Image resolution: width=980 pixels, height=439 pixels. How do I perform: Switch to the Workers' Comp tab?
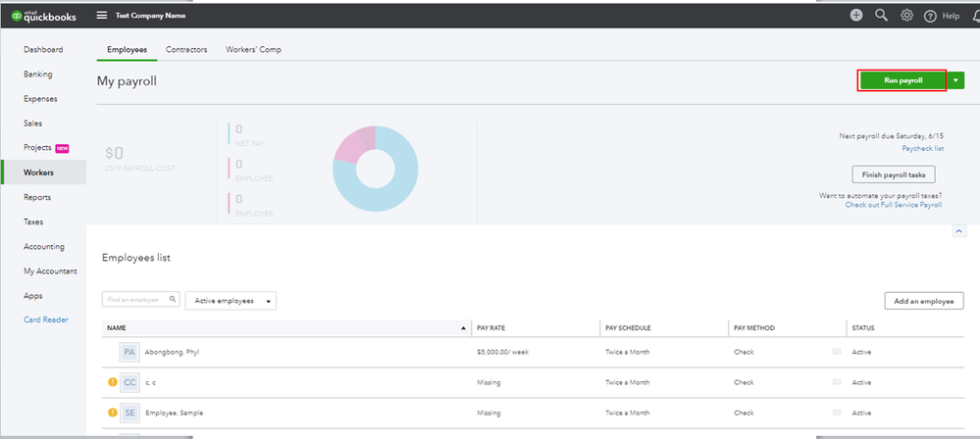(253, 50)
